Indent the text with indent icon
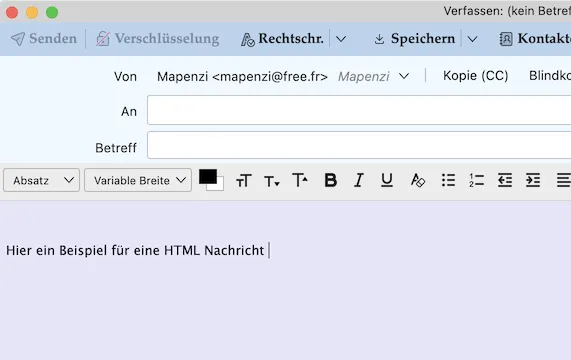Viewport: 571px width, 360px height. point(533,180)
